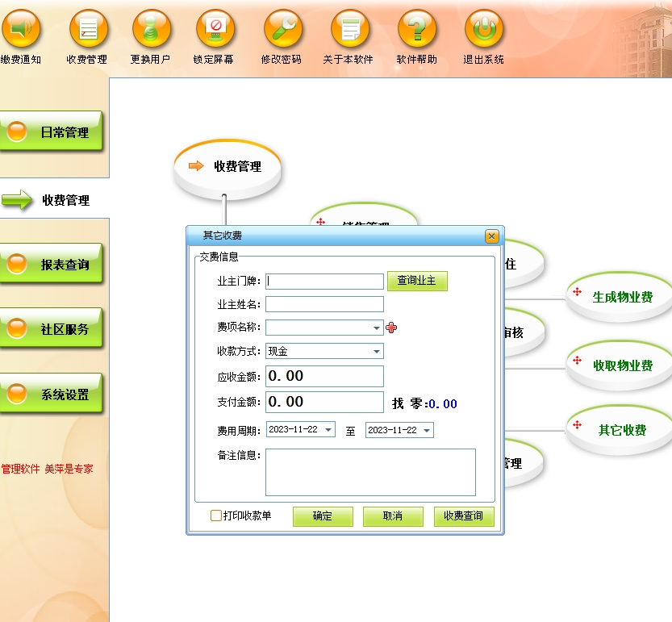Open the 收款方式 dropdown showing 现金
Viewport: 672px width, 622px height.
tap(377, 352)
